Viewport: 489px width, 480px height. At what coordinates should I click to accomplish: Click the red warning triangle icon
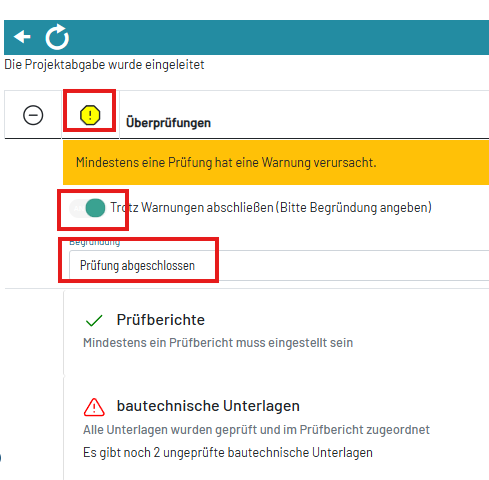(x=94, y=407)
